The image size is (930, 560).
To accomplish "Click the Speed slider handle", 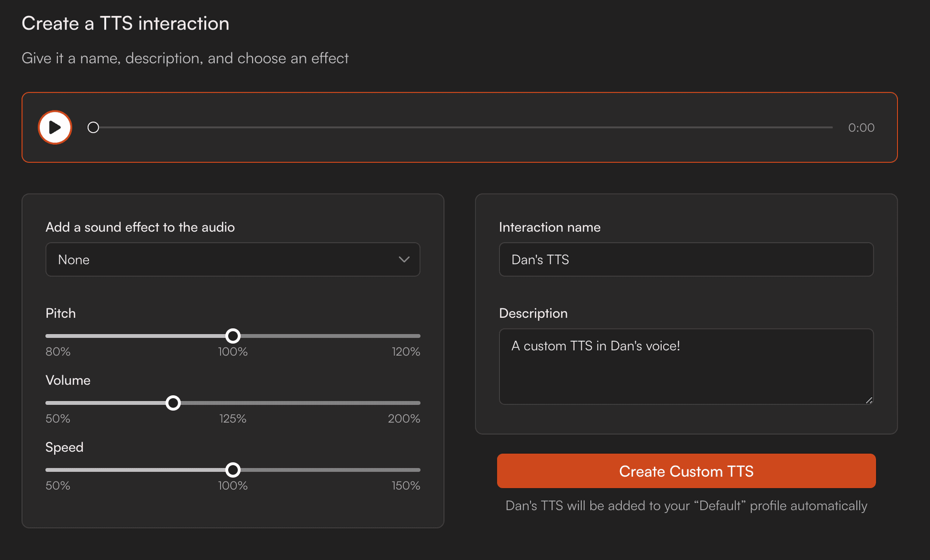I will pos(233,470).
